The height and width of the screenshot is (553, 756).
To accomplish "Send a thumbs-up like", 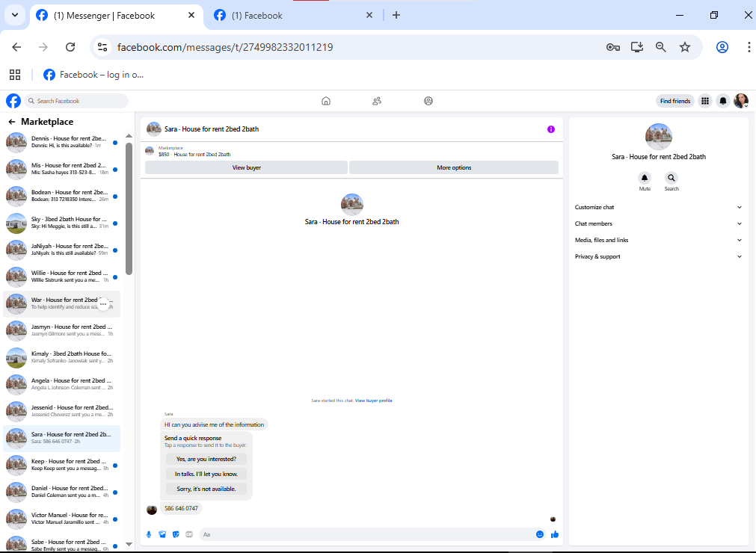I will [555, 534].
